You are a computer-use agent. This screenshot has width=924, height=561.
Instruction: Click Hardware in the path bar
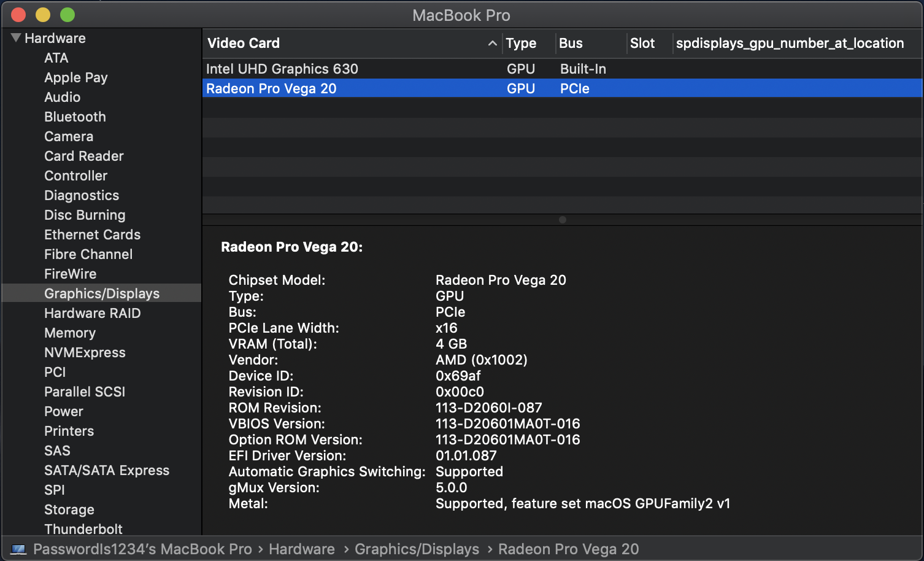tap(302, 549)
